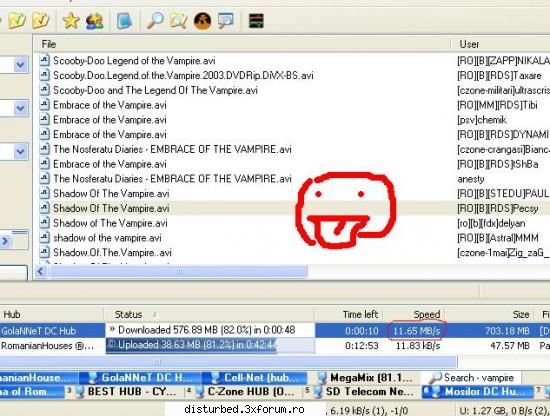Switch to C-Zone HUB (0... tab
The height and width of the screenshot is (416, 550).
point(243,391)
